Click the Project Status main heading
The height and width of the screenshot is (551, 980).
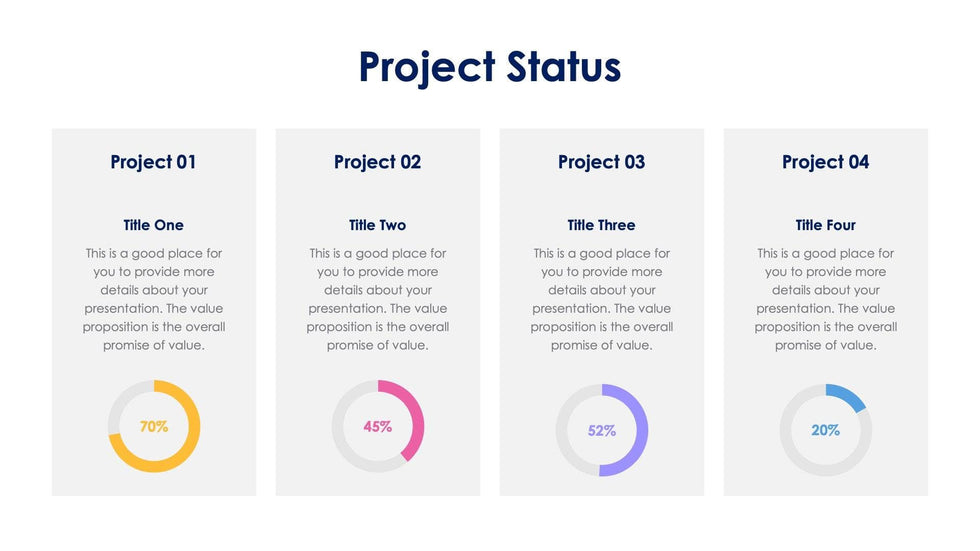[490, 67]
